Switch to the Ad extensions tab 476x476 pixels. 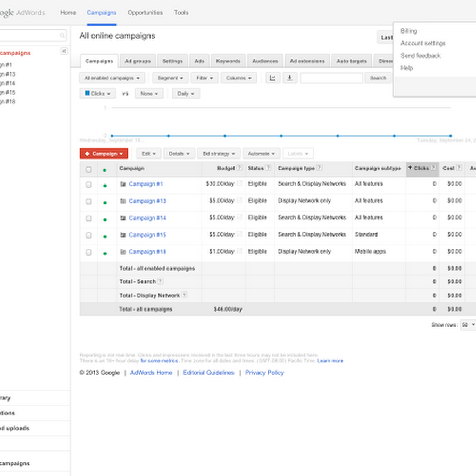click(307, 61)
